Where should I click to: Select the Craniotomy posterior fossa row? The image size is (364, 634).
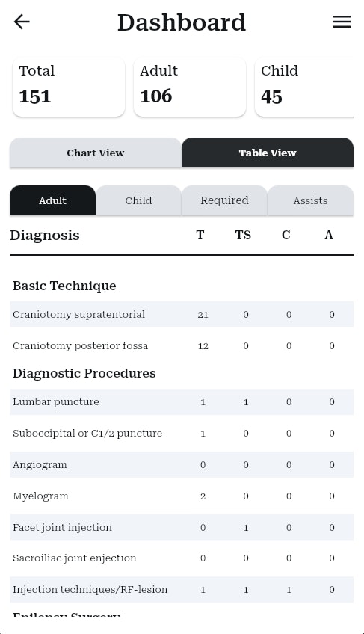pos(182,345)
